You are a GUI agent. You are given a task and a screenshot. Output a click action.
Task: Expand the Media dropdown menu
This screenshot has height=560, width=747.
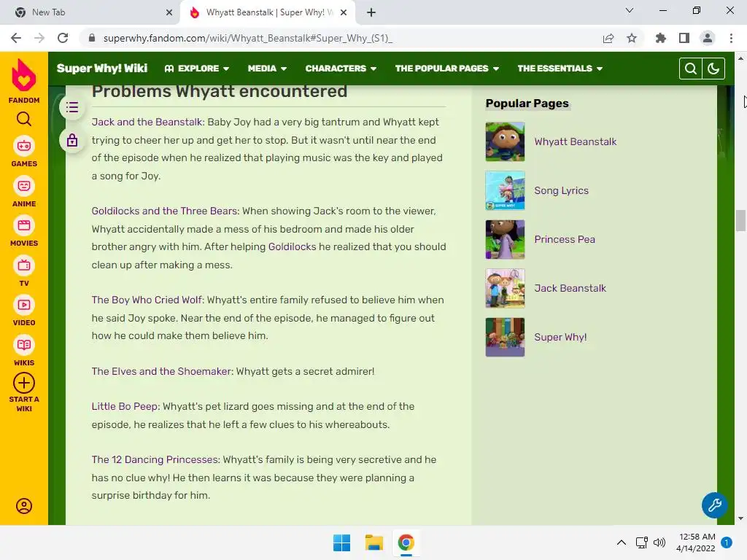pos(267,69)
